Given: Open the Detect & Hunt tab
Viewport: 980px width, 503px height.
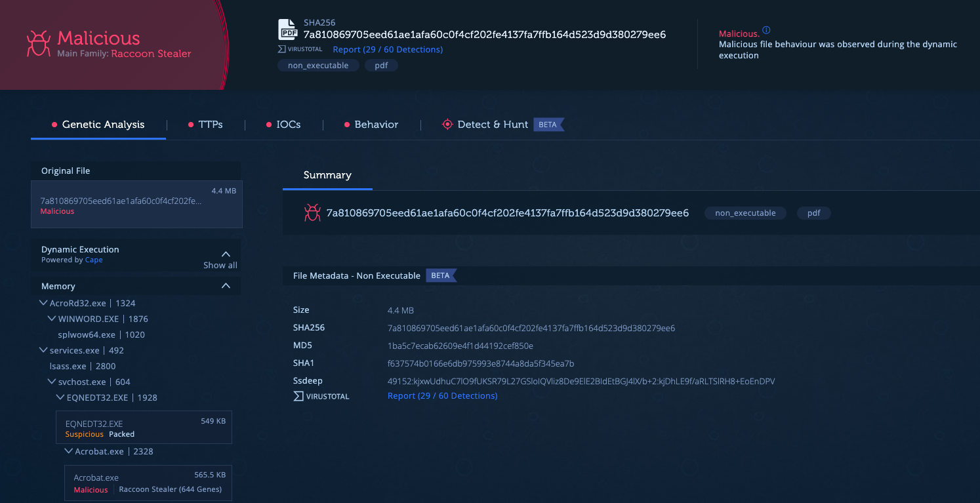Looking at the screenshot, I should (x=502, y=125).
